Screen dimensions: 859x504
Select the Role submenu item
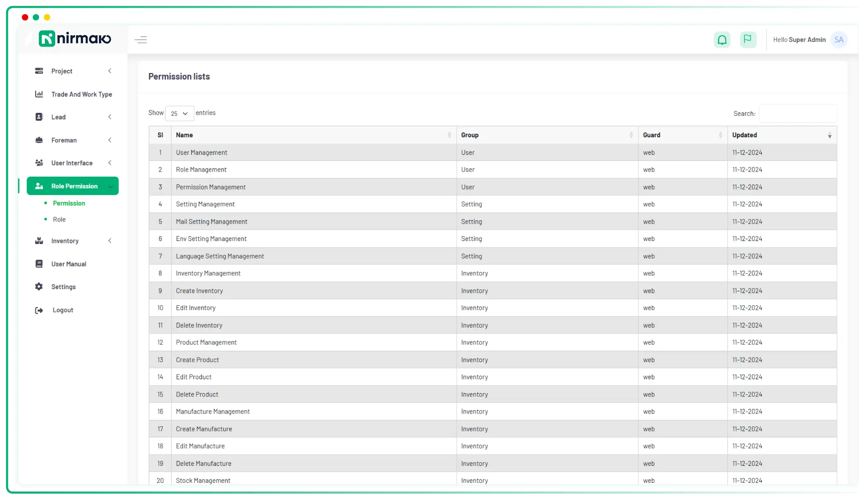click(59, 219)
